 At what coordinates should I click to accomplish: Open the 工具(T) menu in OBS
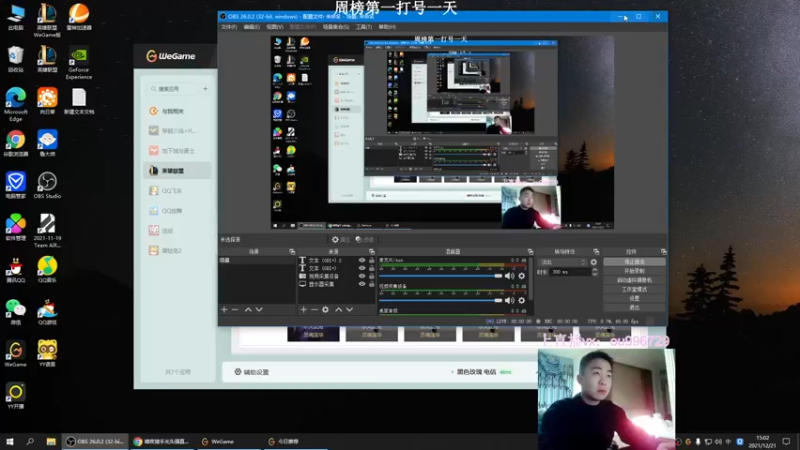[x=364, y=27]
